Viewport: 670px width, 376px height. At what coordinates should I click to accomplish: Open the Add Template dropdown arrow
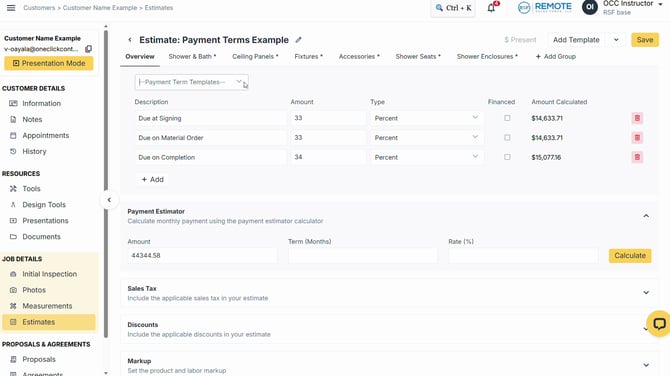[616, 40]
